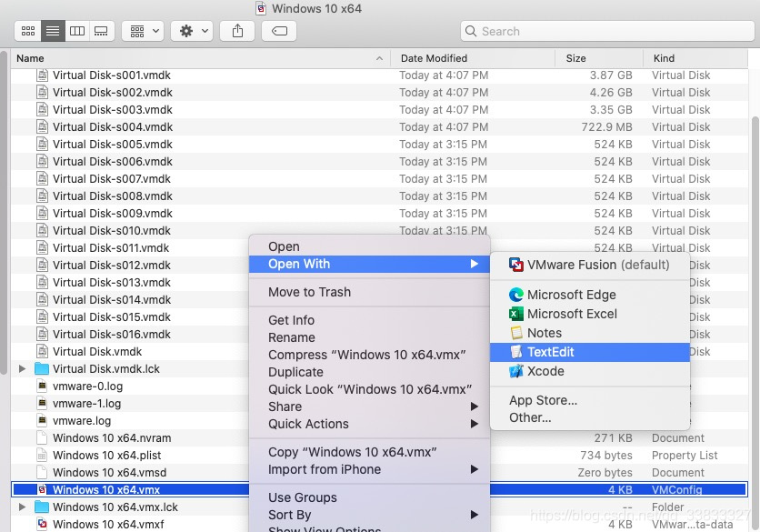Choose Open in context menu
The image size is (760, 532).
coord(369,246)
